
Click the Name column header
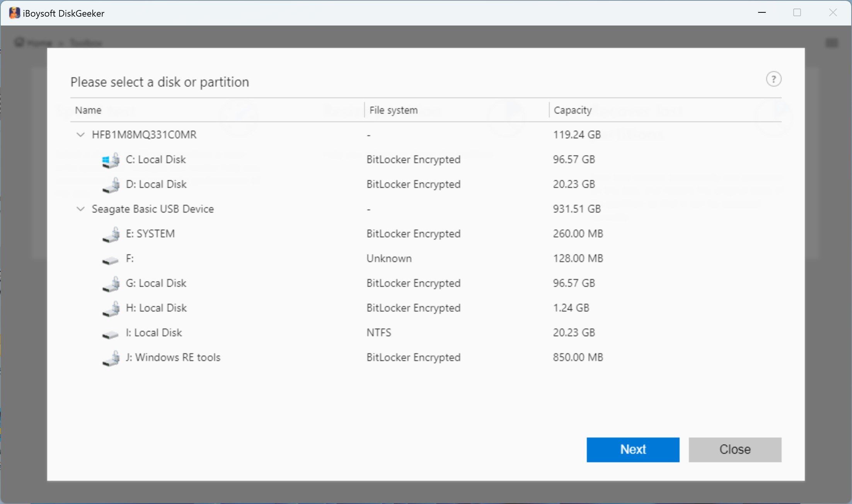tap(88, 110)
